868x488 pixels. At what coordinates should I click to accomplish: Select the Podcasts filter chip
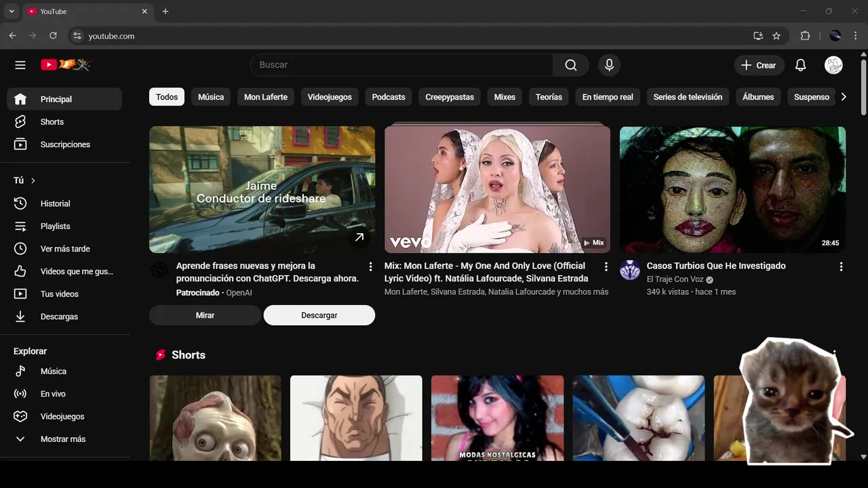coord(389,97)
